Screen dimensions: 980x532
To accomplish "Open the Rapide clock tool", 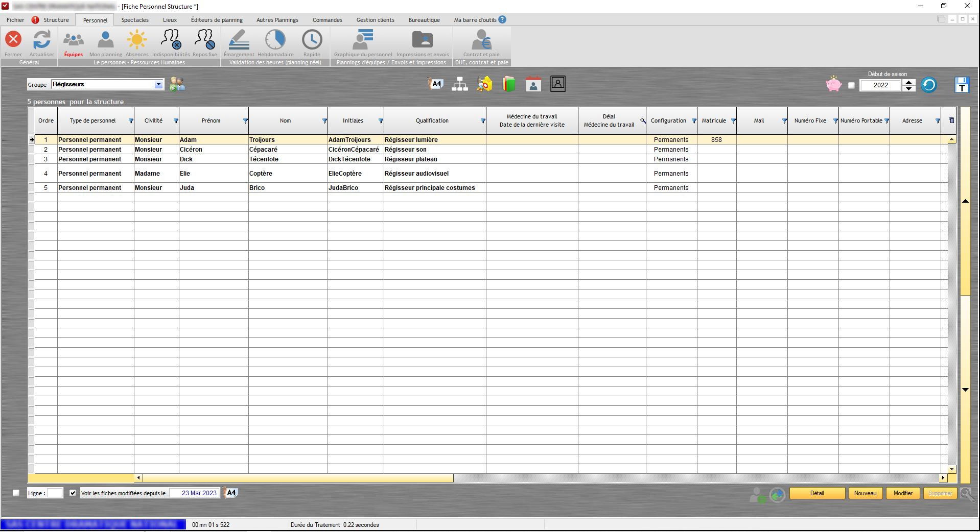I will pyautogui.click(x=312, y=39).
